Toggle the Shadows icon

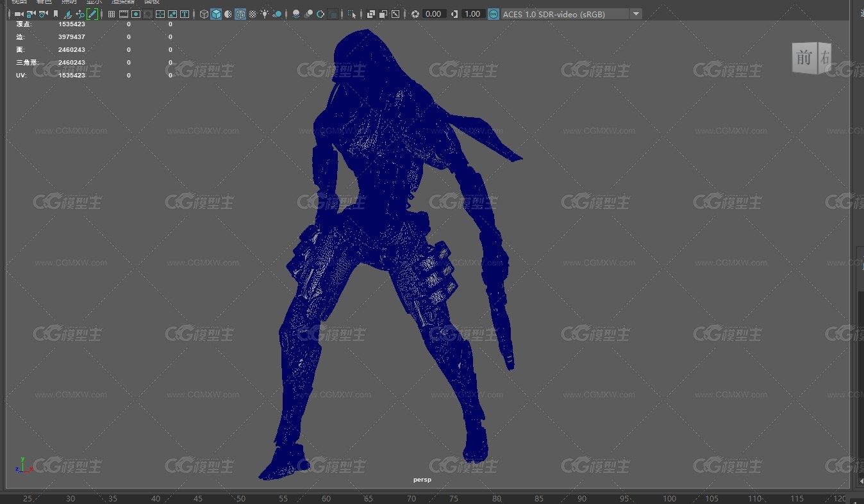pyautogui.click(x=277, y=13)
